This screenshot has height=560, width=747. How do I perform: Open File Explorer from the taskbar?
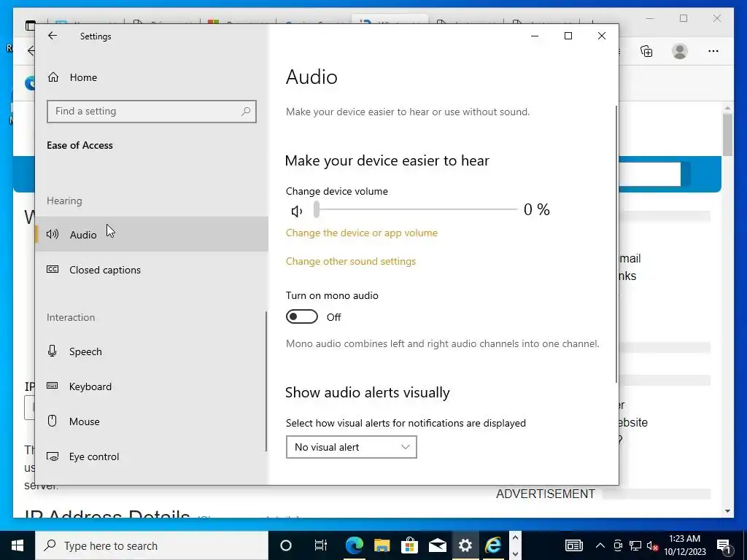coord(382,545)
